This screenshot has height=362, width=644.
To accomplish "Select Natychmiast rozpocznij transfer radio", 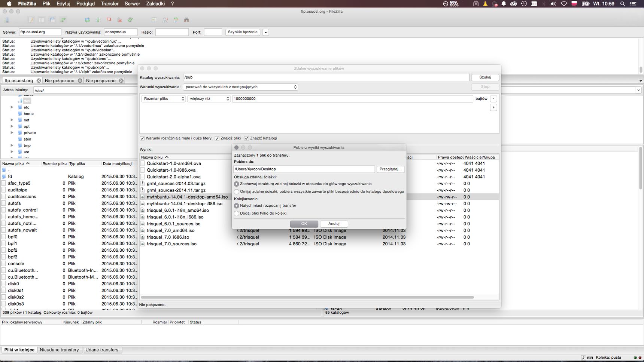I will pyautogui.click(x=237, y=206).
